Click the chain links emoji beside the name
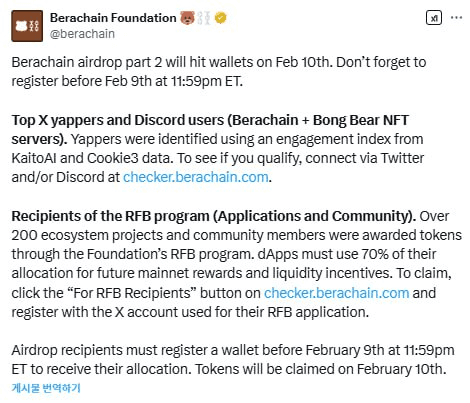 pyautogui.click(x=204, y=18)
